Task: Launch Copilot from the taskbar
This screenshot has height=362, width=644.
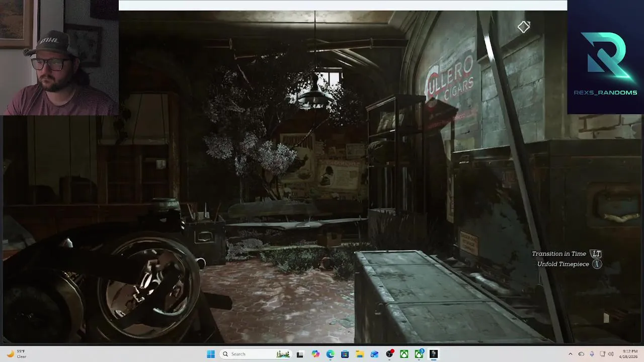Action: 315,354
